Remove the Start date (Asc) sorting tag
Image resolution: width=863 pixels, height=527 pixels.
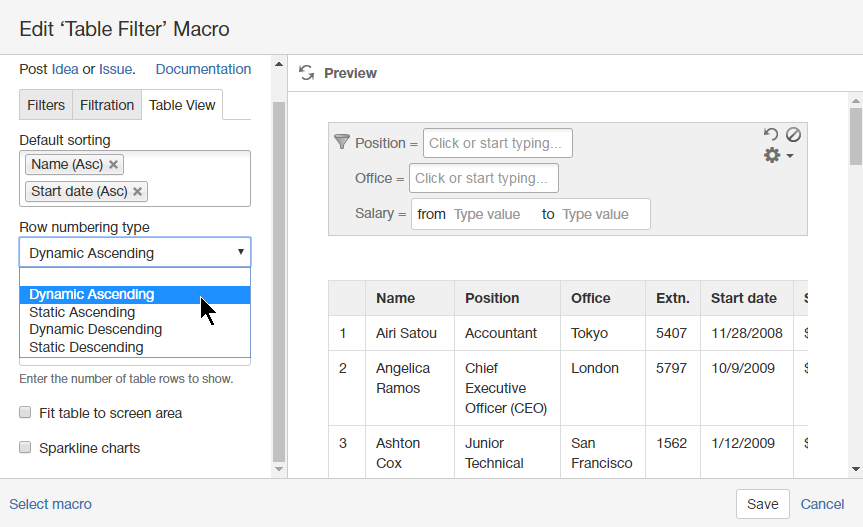pos(138,191)
